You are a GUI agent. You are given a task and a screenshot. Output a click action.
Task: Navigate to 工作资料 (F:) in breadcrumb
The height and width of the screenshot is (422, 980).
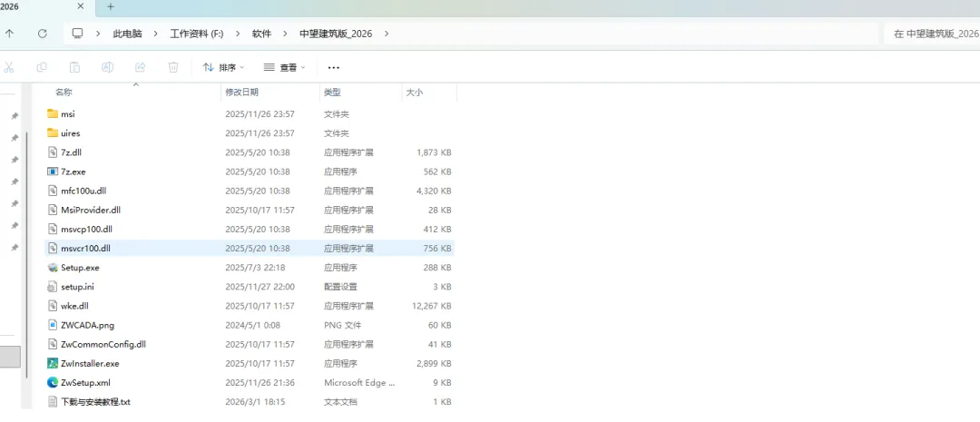point(197,34)
